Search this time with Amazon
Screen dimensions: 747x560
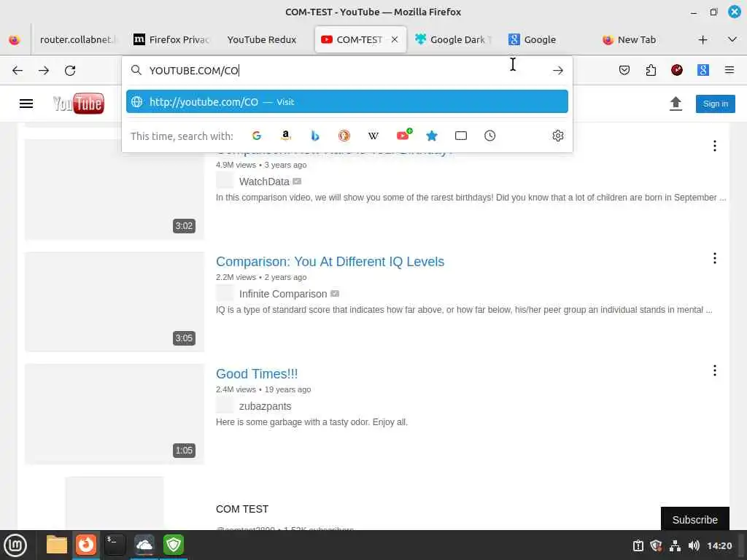pyautogui.click(x=286, y=136)
